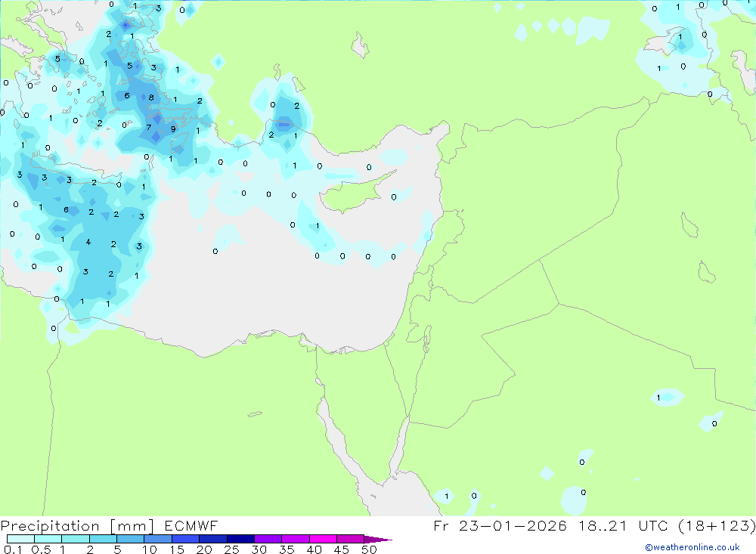Click the 'Precipitation [mm]' title text
The height and width of the screenshot is (554, 756).
pyautogui.click(x=77, y=526)
